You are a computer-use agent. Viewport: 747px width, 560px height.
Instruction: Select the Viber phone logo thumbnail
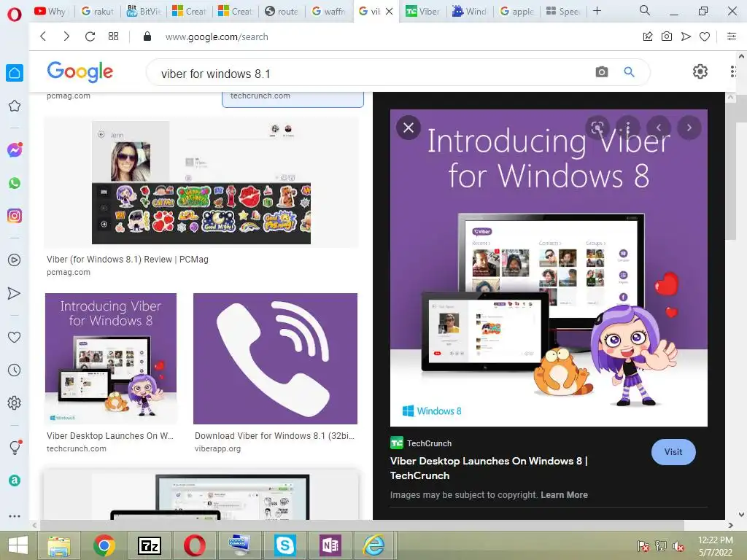click(x=275, y=359)
